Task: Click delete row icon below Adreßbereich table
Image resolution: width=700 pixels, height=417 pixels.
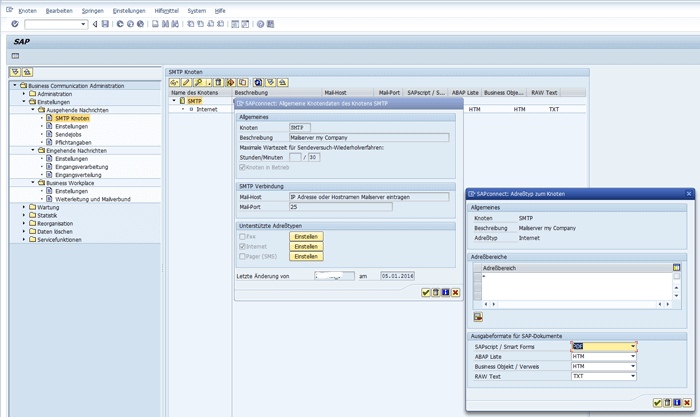Action: pos(478,317)
